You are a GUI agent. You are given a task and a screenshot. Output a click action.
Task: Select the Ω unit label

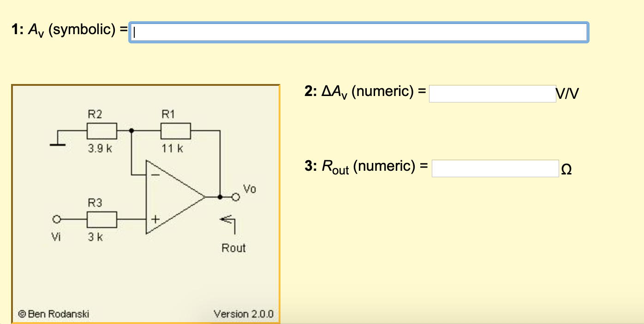click(x=566, y=168)
